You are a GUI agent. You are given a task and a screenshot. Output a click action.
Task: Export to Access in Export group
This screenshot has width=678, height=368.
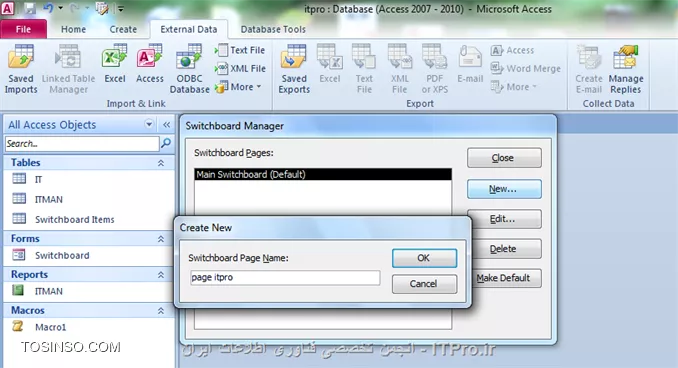point(512,50)
